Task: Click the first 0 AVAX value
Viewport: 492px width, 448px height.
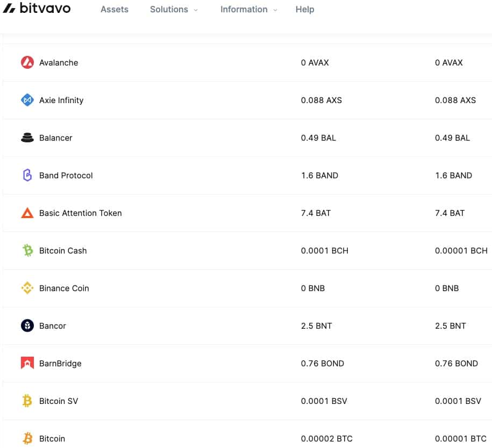Action: 315,63
